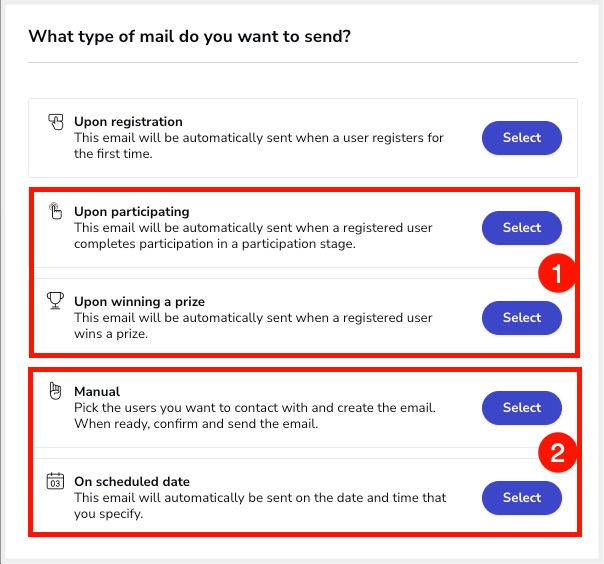Click the Upon participating tap-finger icon
The height and width of the screenshot is (564, 604).
(x=55, y=211)
